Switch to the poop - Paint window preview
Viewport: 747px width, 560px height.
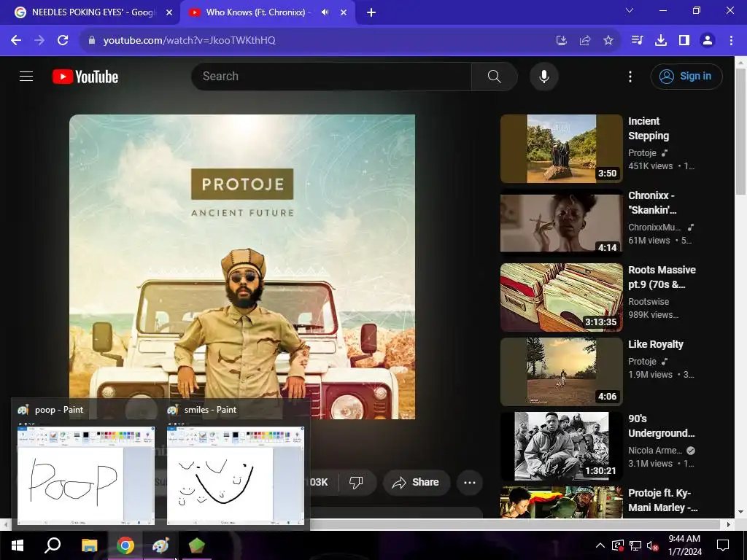86,464
